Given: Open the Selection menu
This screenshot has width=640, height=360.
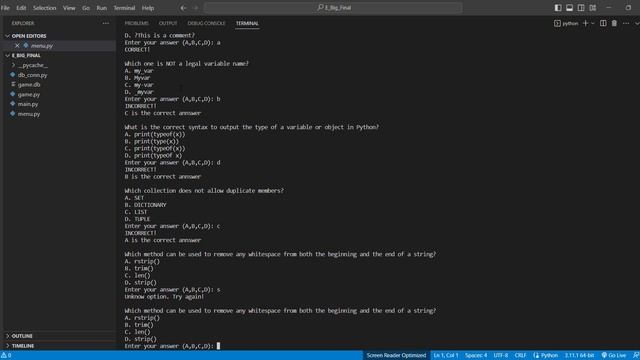Looking at the screenshot, I should point(44,8).
